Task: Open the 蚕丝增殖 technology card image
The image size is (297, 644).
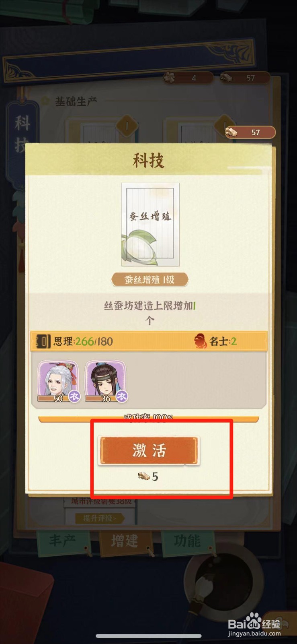Action: (x=150, y=225)
